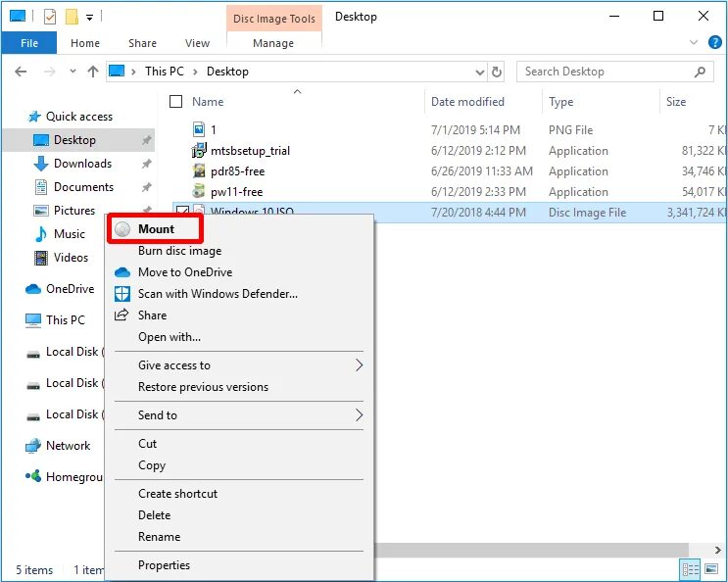
Task: Open Downloads in navigation pane
Action: (82, 164)
